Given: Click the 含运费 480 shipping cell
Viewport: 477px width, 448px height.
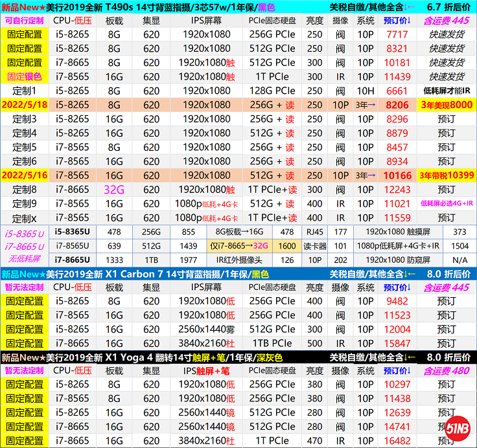Looking at the screenshot, I should (446, 371).
